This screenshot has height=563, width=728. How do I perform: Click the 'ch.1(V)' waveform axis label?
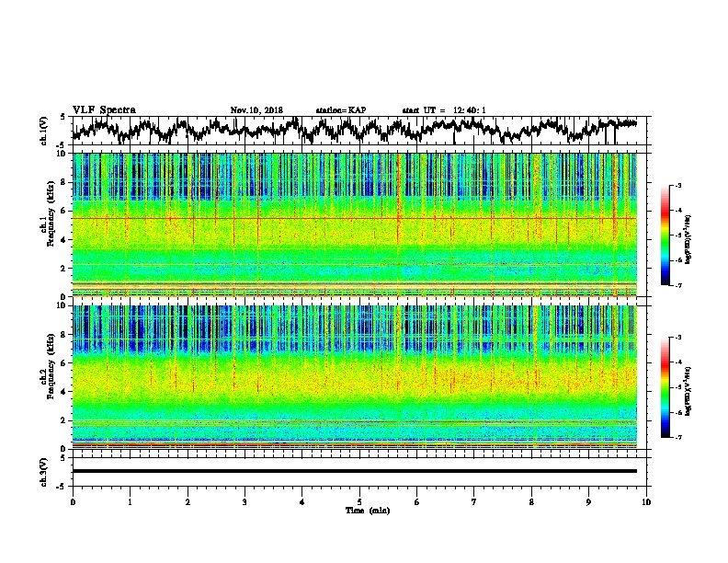point(44,131)
